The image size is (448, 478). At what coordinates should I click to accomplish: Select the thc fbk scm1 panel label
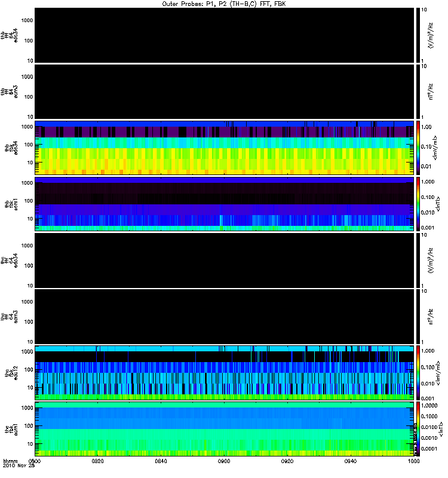tap(11, 429)
